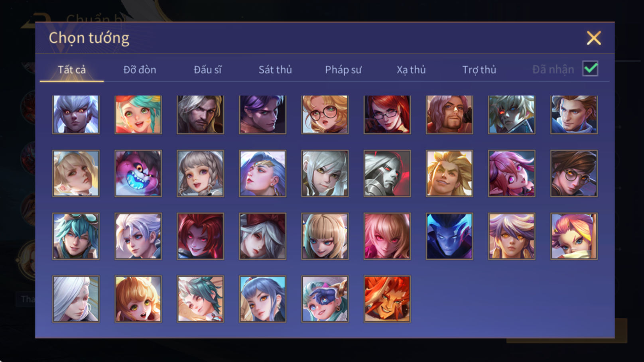The image size is (644, 362).
Task: Choose the orange fiery demon hero portrait
Action: [387, 299]
